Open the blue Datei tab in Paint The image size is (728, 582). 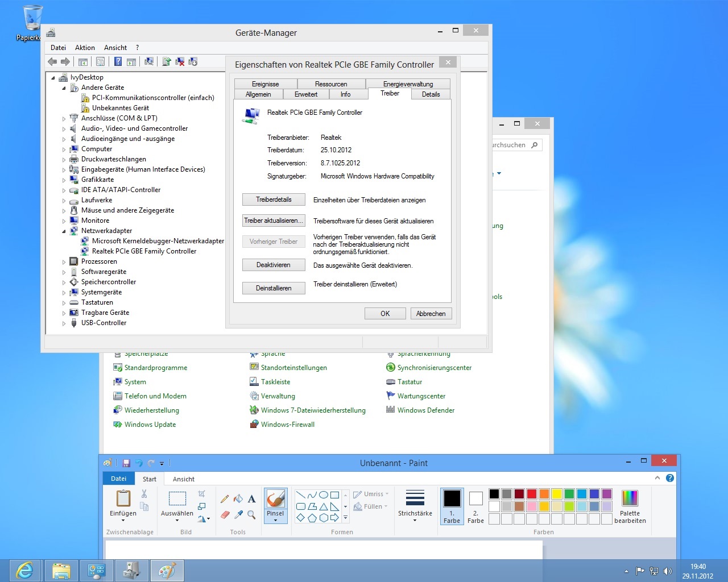click(x=119, y=479)
